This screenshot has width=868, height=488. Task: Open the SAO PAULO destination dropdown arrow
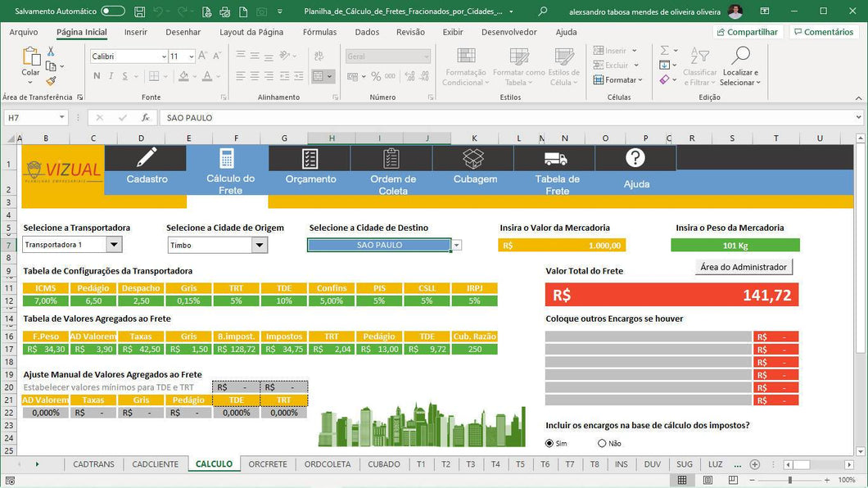point(457,245)
